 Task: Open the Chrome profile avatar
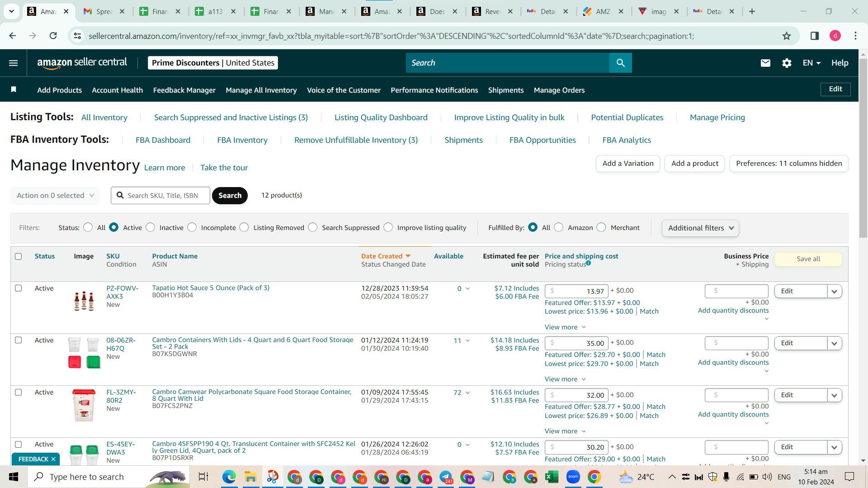point(835,36)
